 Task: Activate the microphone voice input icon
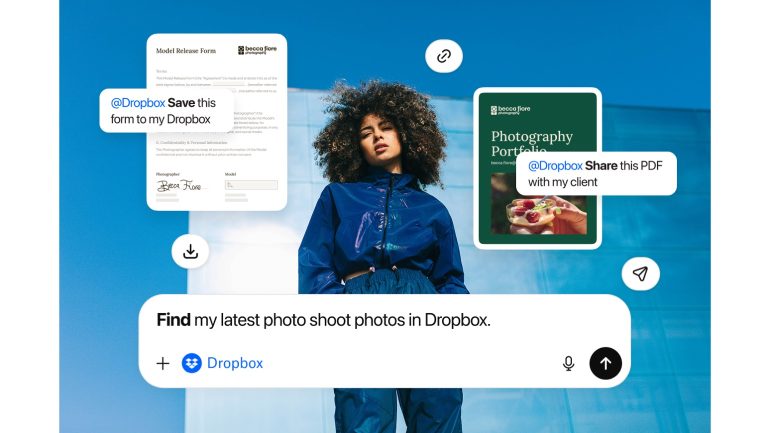[568, 363]
